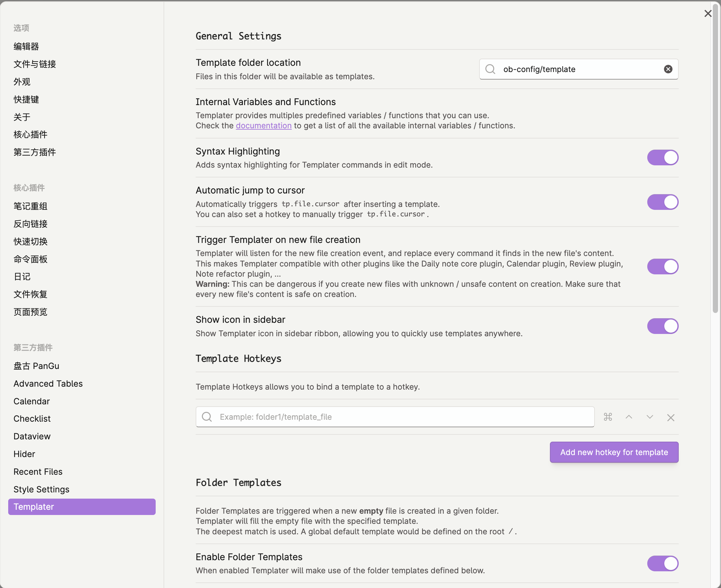Open the Templater documentation link
The width and height of the screenshot is (721, 588).
tap(263, 126)
